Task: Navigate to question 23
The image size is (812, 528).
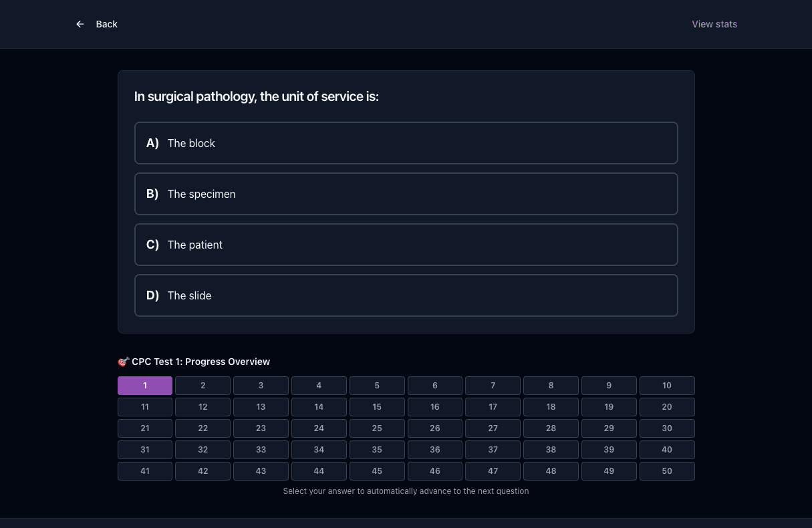Action: coord(261,428)
